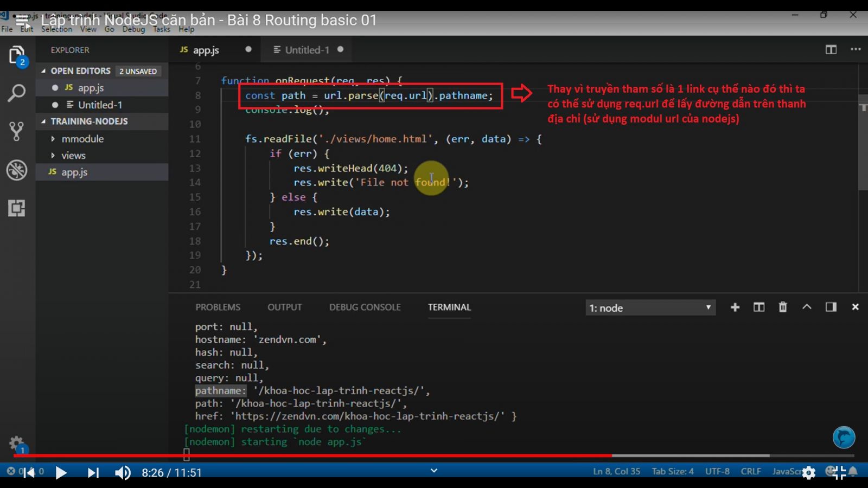The height and width of the screenshot is (488, 868).
Task: Select Untitled-1 under Open Editors
Action: pos(100,105)
